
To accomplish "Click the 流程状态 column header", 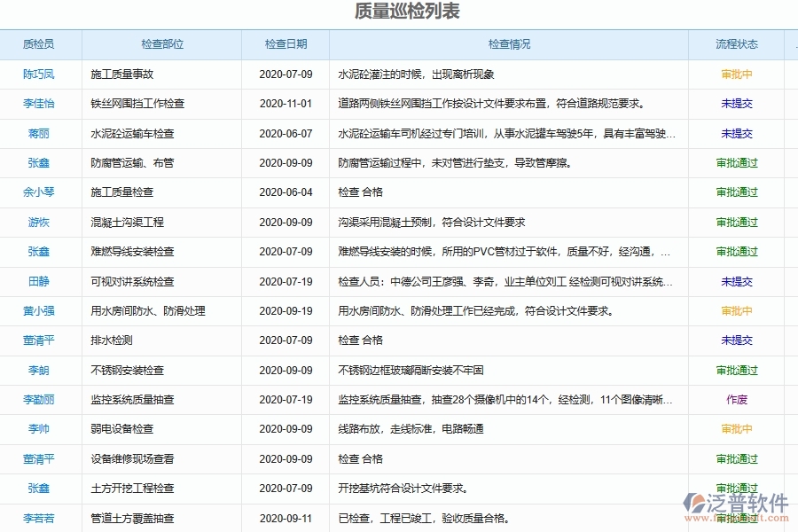I will coord(737,43).
